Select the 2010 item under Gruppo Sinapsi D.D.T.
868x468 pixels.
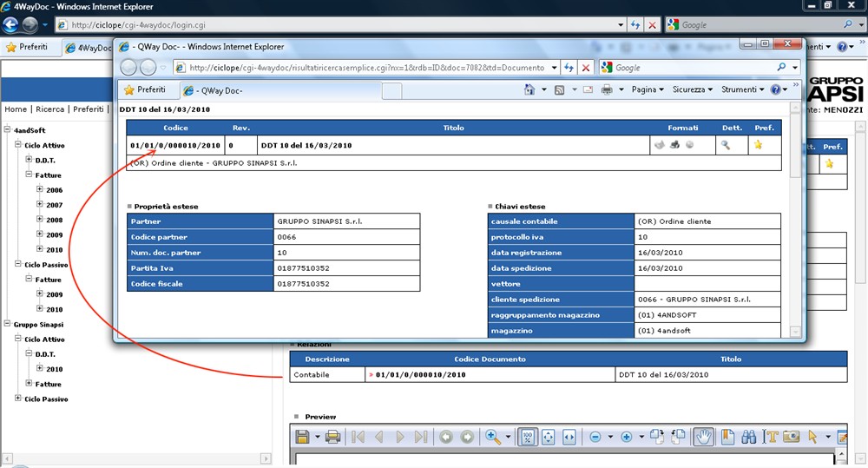tap(54, 369)
